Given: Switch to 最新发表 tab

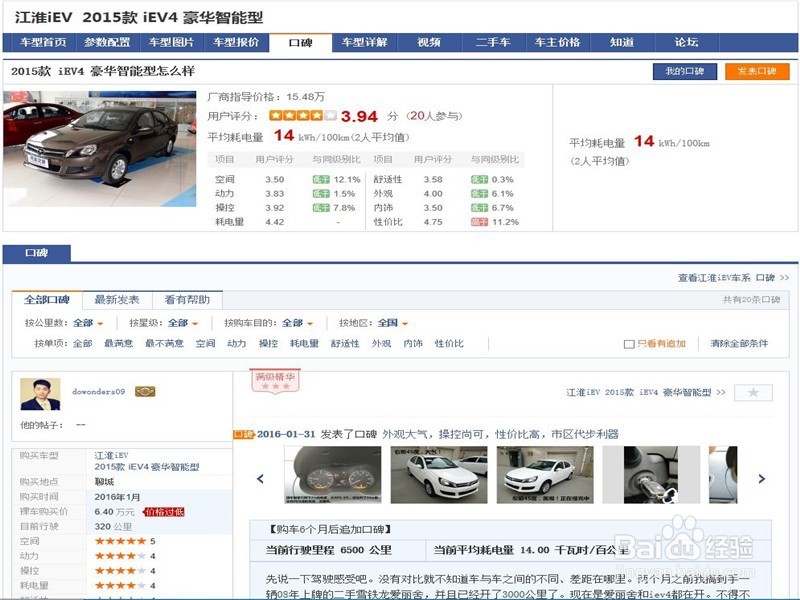Looking at the screenshot, I should (117, 299).
